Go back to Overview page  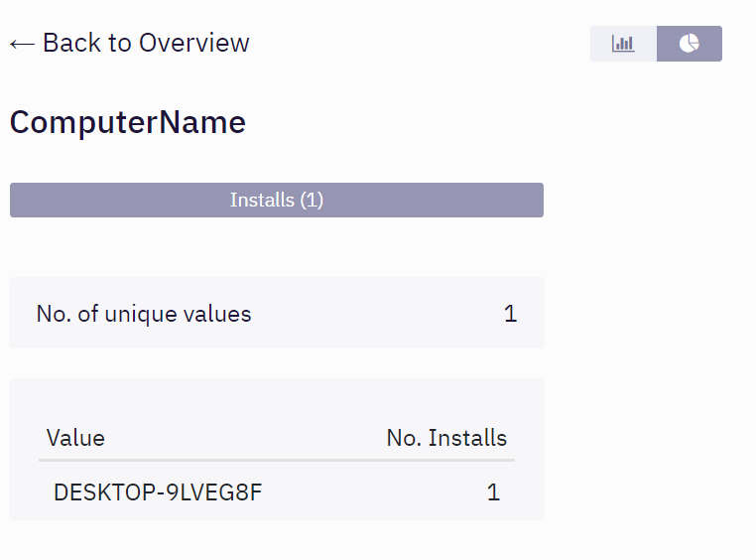pos(130,44)
